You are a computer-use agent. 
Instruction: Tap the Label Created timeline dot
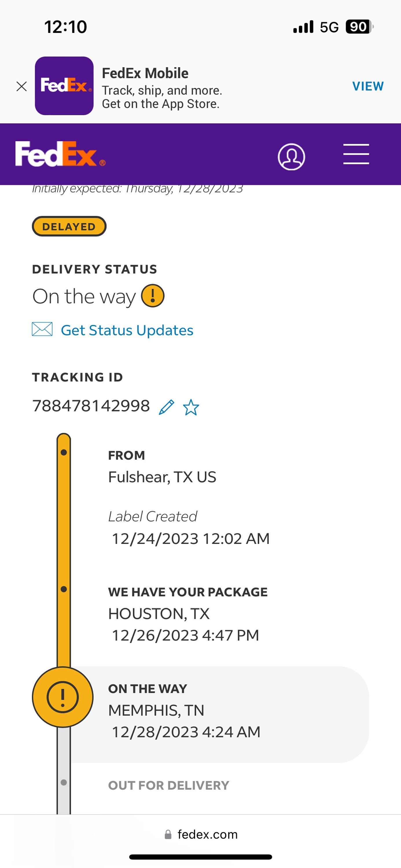click(64, 452)
